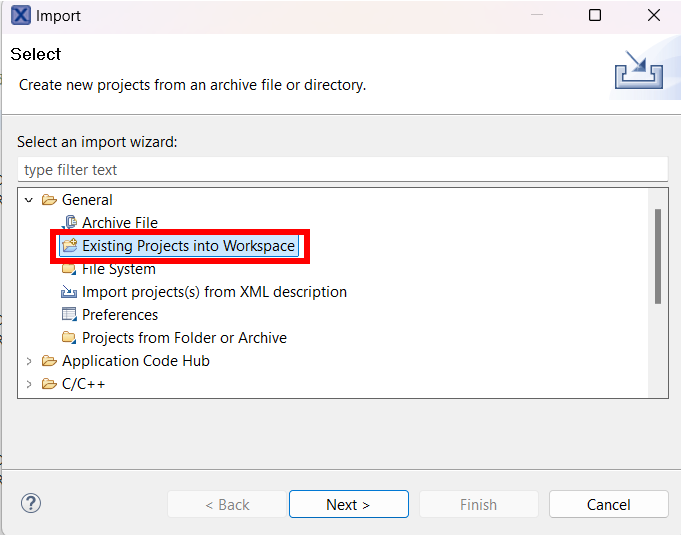Maximize the Import dialog window
The image size is (681, 535).
click(595, 15)
